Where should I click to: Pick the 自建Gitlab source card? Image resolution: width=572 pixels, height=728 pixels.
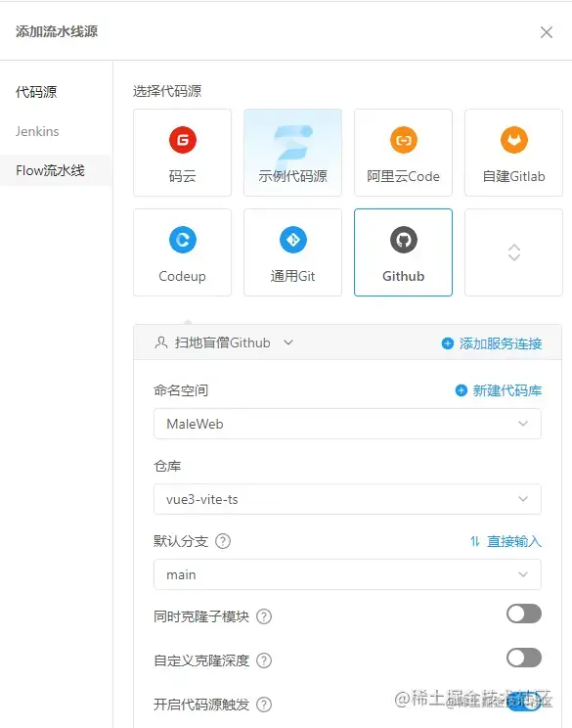513,153
